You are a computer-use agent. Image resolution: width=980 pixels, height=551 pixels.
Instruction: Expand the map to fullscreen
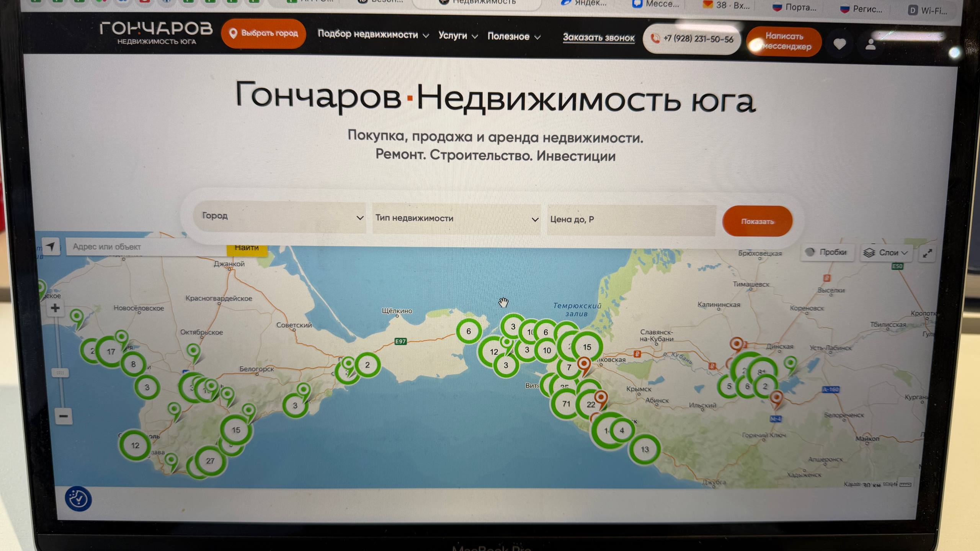(927, 253)
